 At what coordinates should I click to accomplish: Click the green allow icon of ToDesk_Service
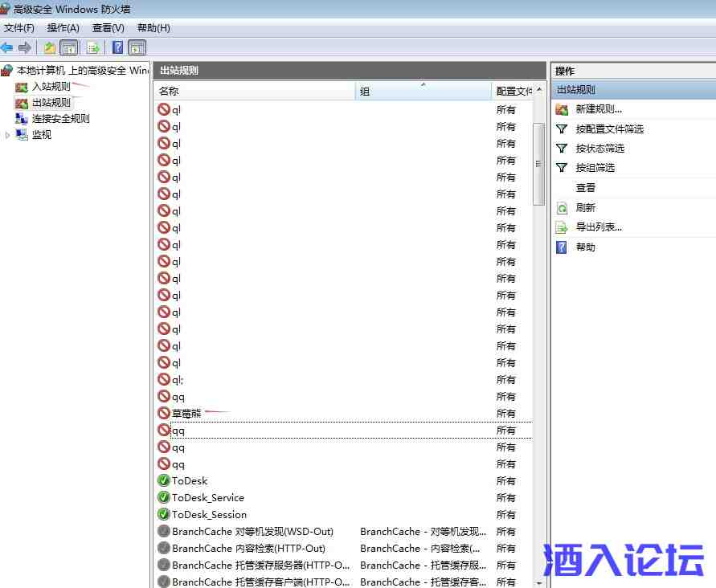tap(163, 497)
